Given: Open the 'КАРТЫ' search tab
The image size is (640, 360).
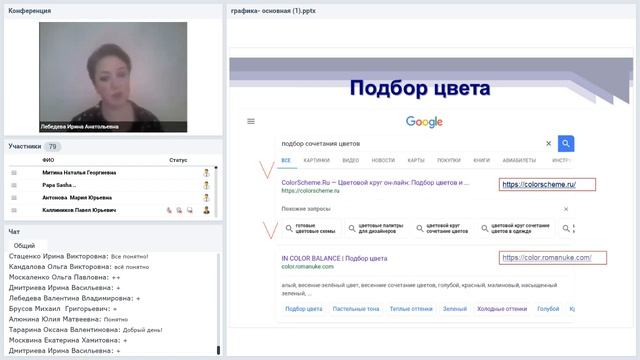Looking at the screenshot, I should tap(416, 160).
